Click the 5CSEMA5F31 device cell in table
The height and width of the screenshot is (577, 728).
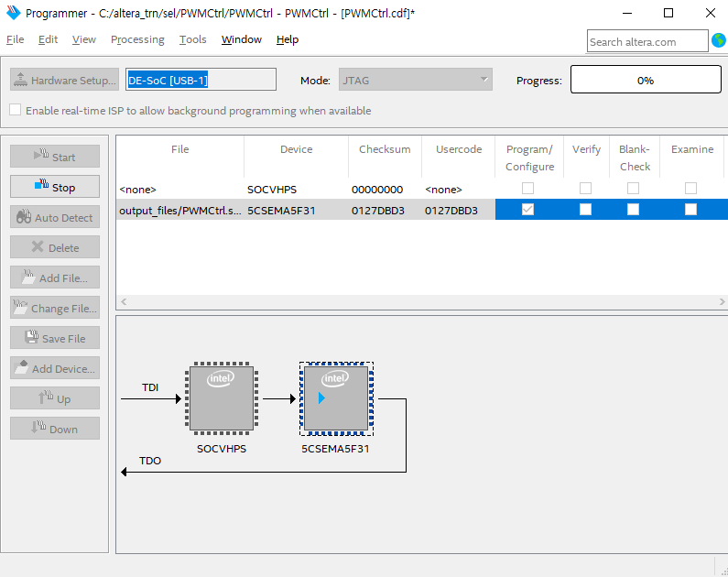[x=296, y=211]
